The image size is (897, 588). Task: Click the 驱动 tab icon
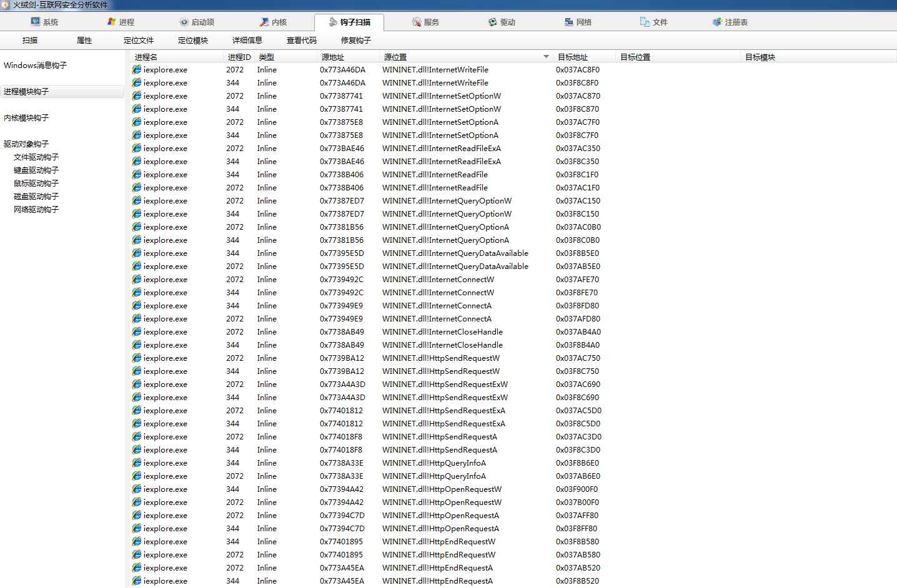click(x=493, y=22)
